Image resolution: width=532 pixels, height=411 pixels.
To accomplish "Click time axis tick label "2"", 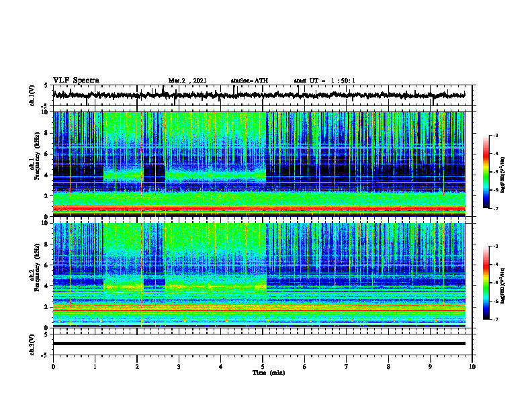I will pyautogui.click(x=137, y=367).
